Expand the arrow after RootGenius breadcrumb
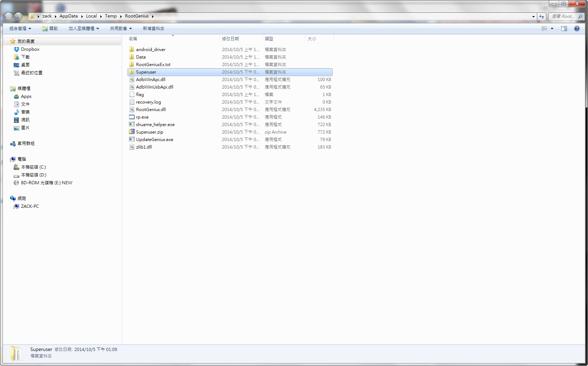The width and height of the screenshot is (588, 366). [153, 16]
